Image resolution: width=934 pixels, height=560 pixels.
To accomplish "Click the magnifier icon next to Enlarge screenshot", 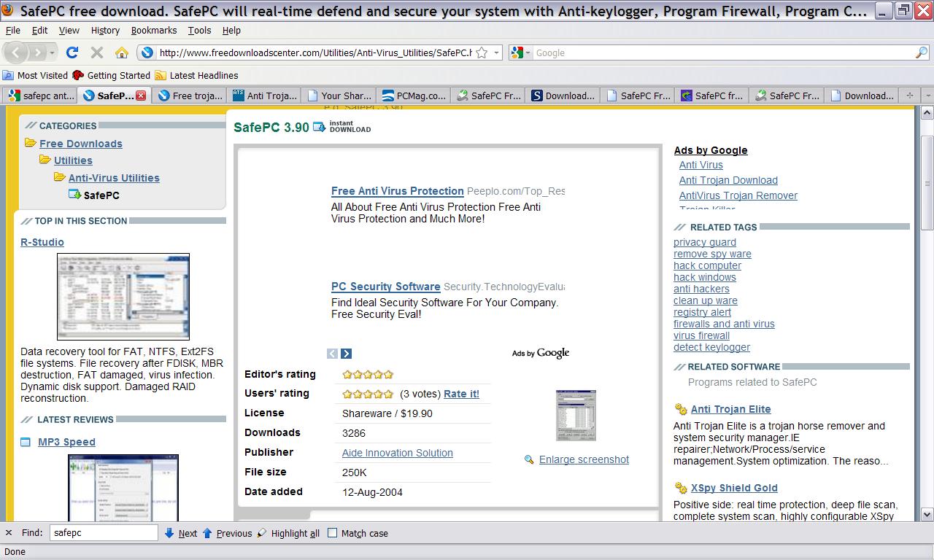I will pyautogui.click(x=529, y=459).
